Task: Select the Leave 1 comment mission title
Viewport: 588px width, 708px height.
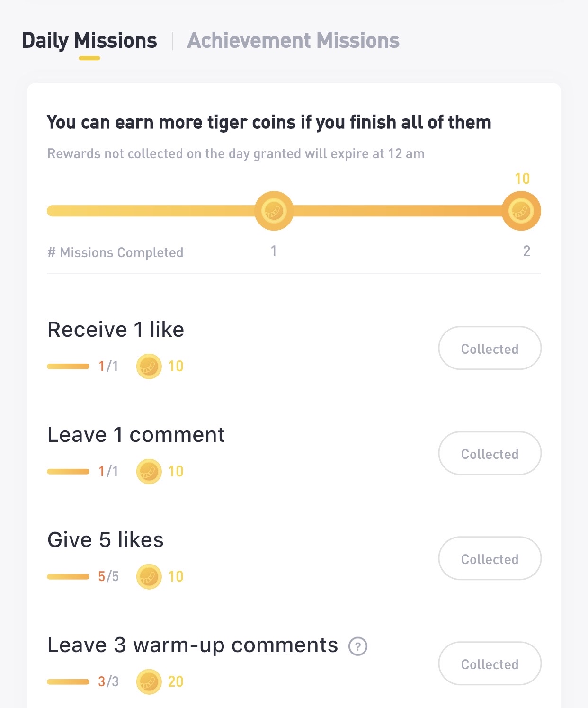Action: point(136,435)
